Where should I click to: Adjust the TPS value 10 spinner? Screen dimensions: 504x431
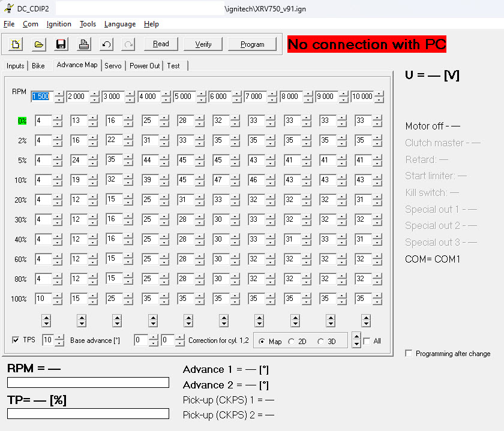59,340
